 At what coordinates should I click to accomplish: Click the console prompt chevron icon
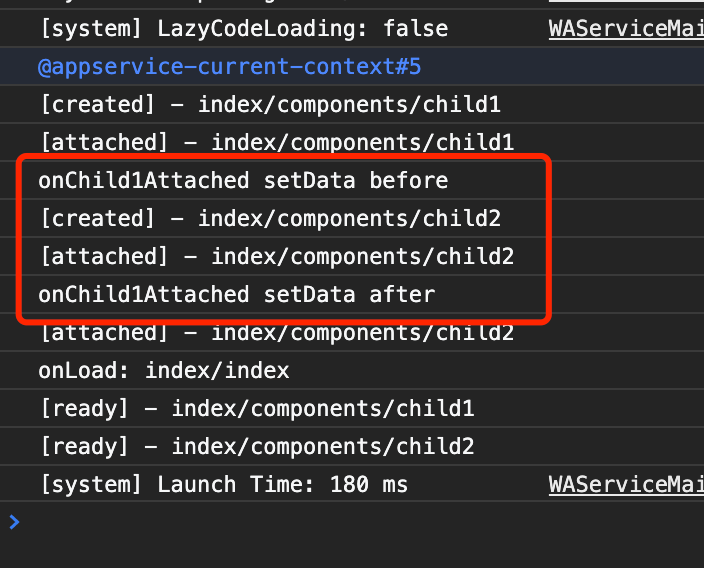pyautogui.click(x=13, y=521)
